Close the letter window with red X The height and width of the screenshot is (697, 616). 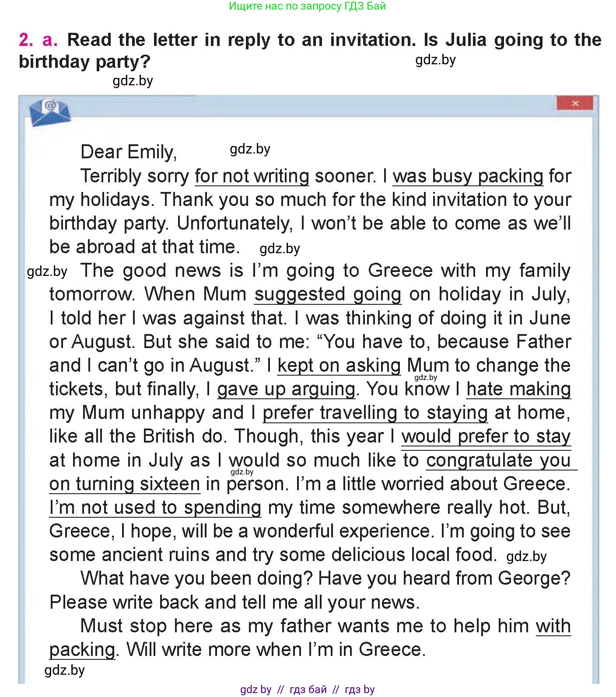(574, 103)
